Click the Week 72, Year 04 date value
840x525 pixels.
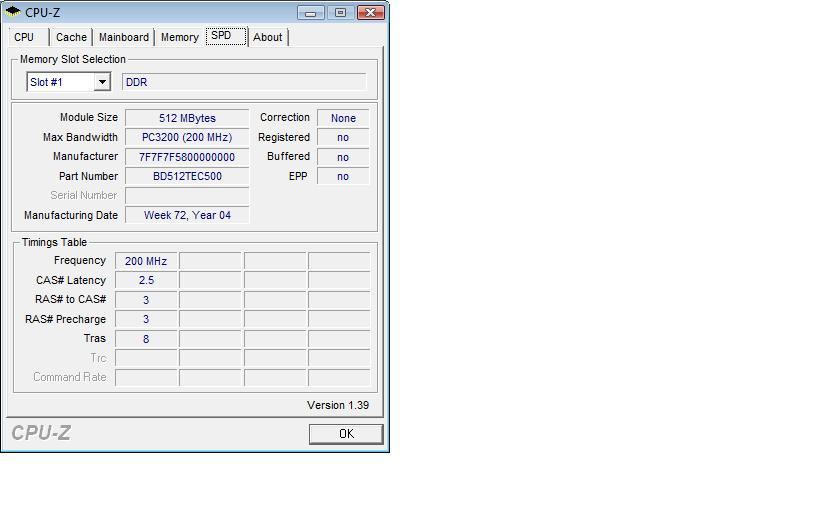click(x=187, y=215)
